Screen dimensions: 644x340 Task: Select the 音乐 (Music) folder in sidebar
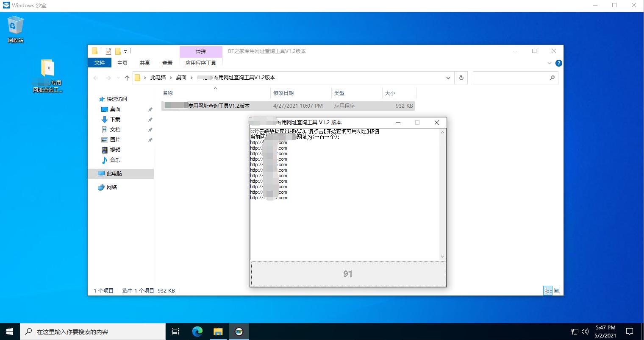coord(114,160)
